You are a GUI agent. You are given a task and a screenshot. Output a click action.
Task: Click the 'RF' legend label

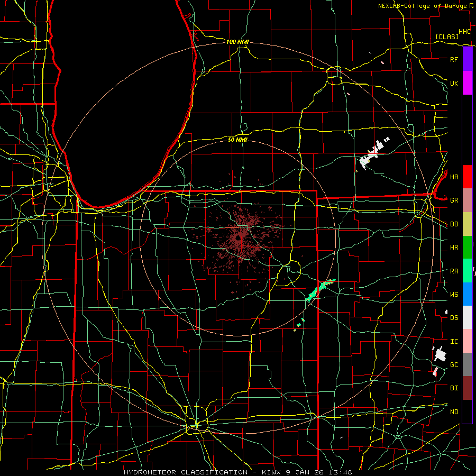click(454, 59)
